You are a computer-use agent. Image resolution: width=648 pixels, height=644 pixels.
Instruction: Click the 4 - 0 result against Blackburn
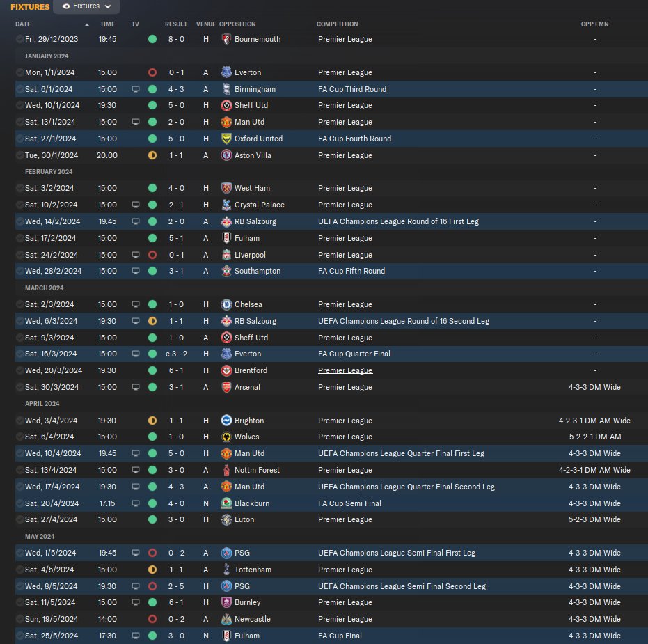pos(177,503)
